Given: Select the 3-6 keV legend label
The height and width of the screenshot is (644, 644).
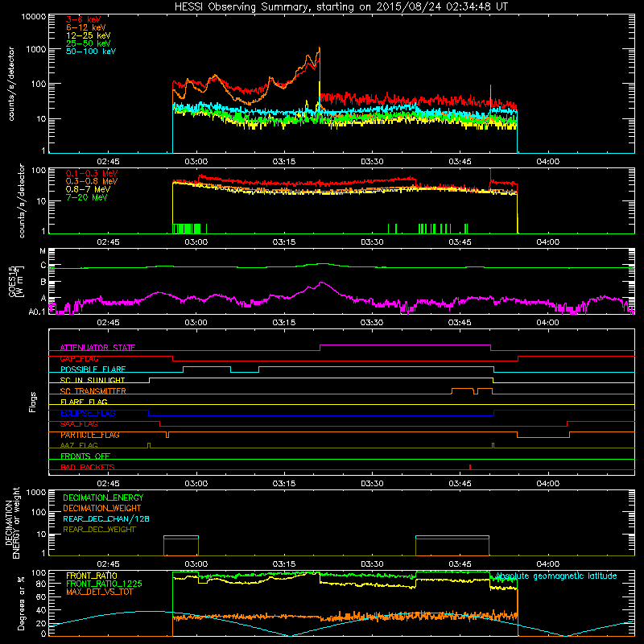Looking at the screenshot, I should [x=84, y=19].
